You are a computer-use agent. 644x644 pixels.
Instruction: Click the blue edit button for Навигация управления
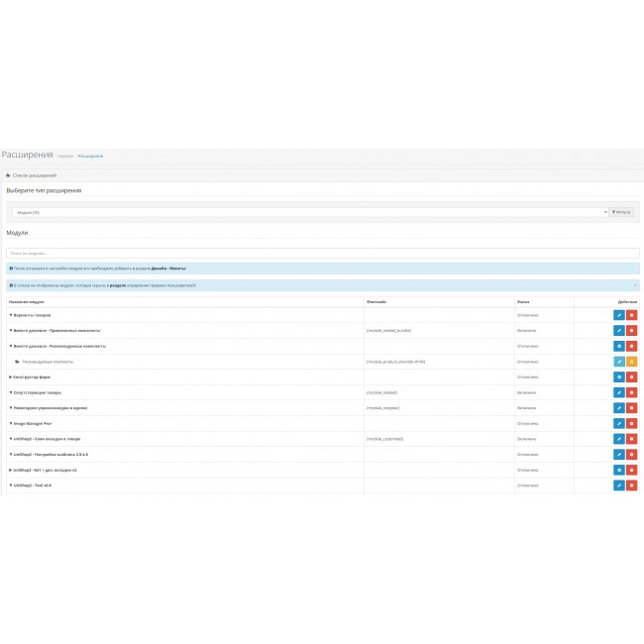tap(618, 407)
